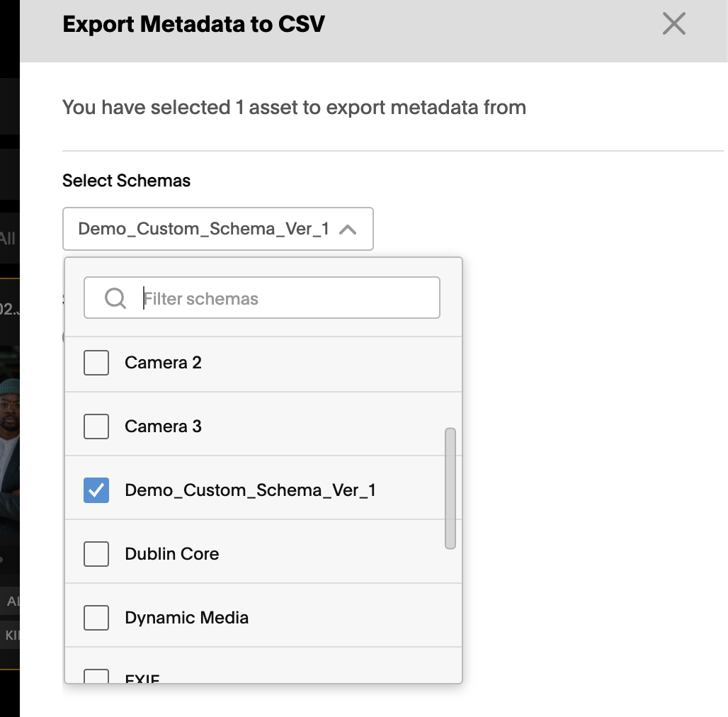Uncheck Demo_Custom_Schema_Ver_1 checkbox

pos(96,490)
